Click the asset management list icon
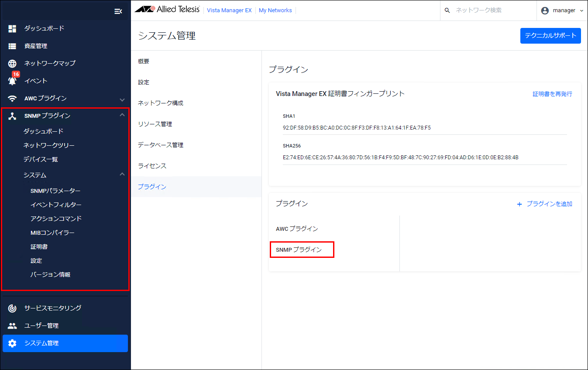The width and height of the screenshot is (588, 370). tap(12, 46)
